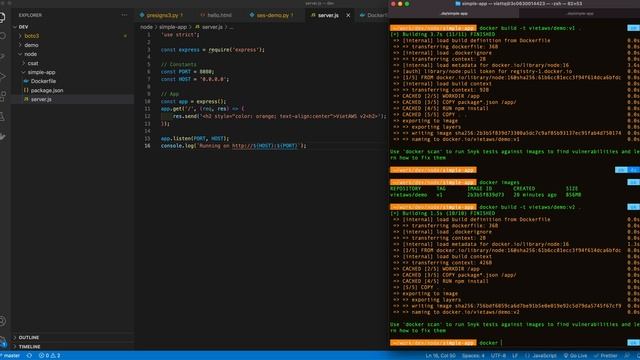The width and height of the screenshot is (640, 360).
Task: Open the Testing flask icon in the activity bar
Action: click(x=2, y=116)
